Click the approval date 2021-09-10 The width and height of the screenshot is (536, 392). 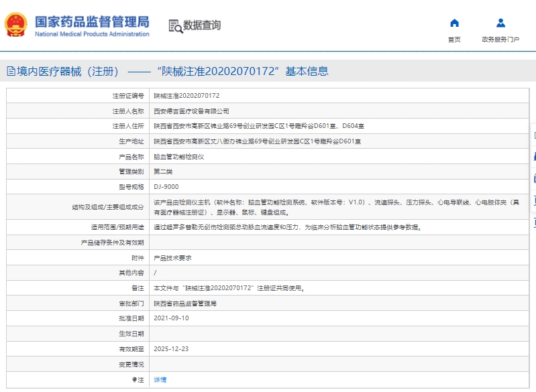point(171,318)
